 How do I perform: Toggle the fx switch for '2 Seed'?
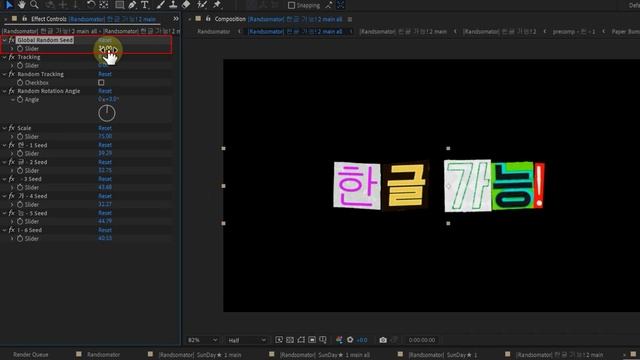point(11,162)
